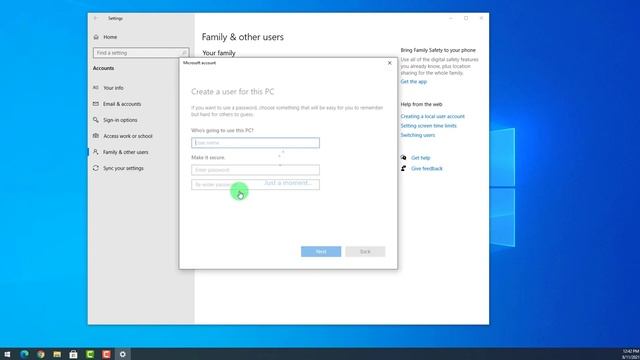Click the Bring Family Safety to your phone text
Image resolution: width=640 pixels, height=360 pixels.
click(x=438, y=50)
